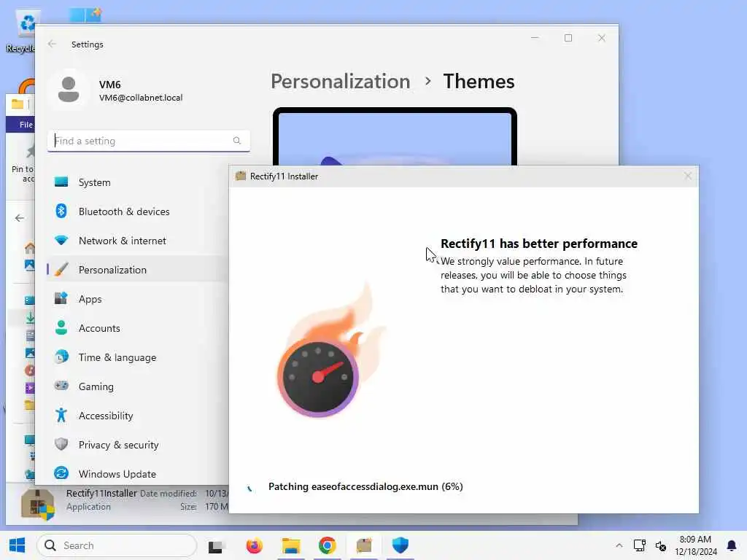This screenshot has height=560, width=747.
Task: Maximize the Settings window
Action: 568,38
